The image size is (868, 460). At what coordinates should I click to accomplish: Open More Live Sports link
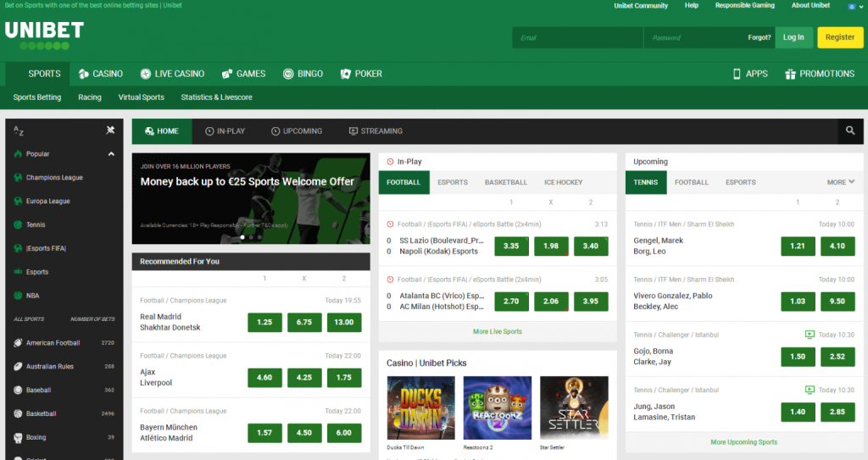[497, 331]
